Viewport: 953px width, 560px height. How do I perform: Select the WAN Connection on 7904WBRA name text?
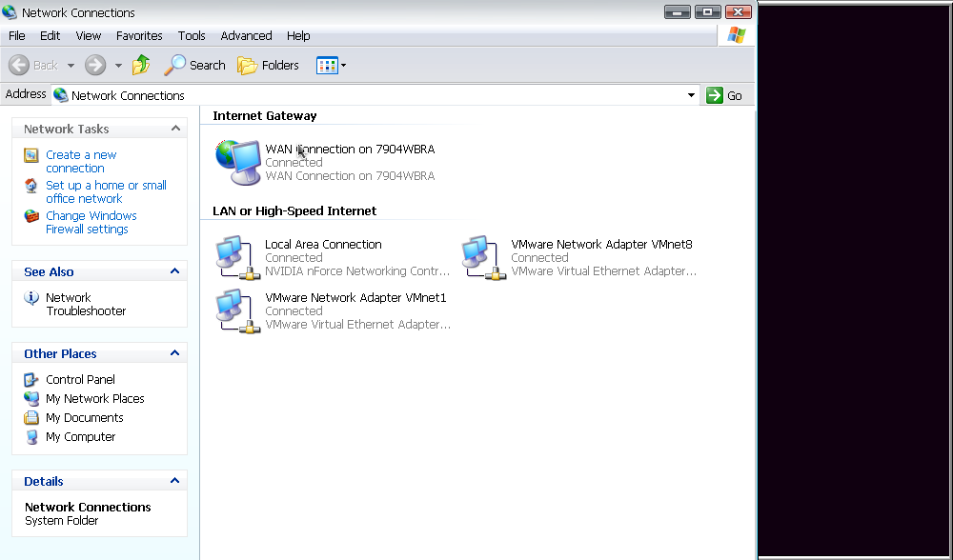point(350,149)
